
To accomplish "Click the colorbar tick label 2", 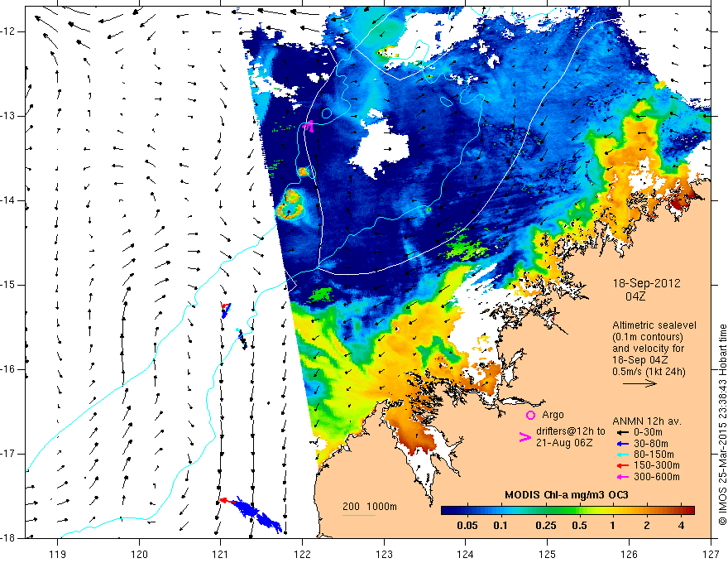I will (x=647, y=526).
